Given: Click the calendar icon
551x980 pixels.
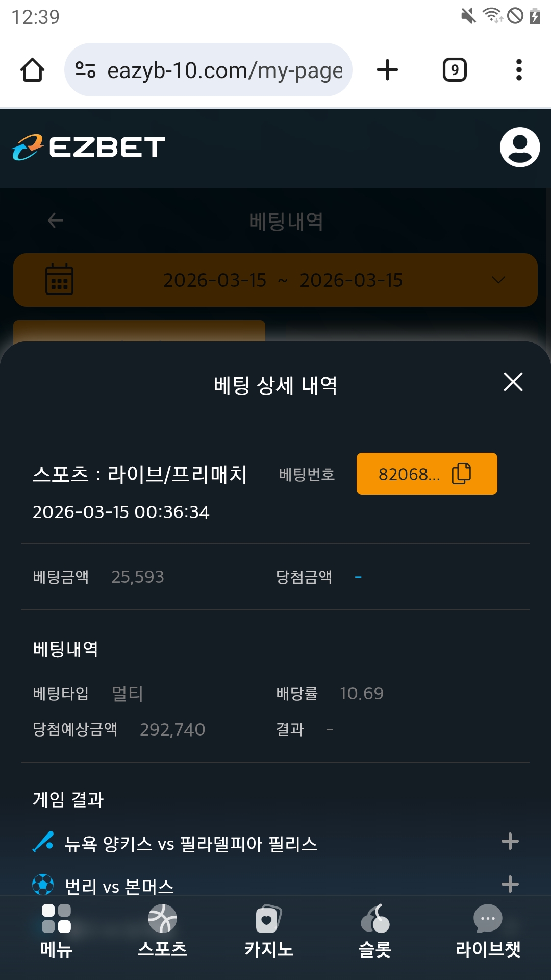Looking at the screenshot, I should (x=59, y=280).
